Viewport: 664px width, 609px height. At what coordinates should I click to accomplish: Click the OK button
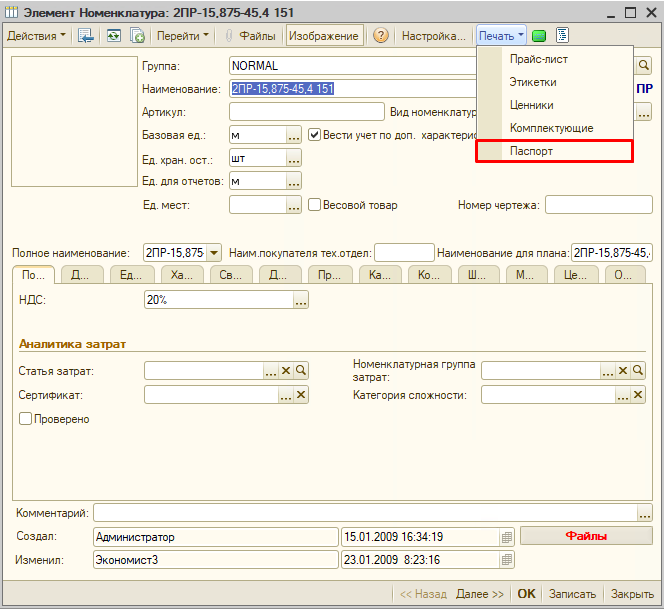526,594
